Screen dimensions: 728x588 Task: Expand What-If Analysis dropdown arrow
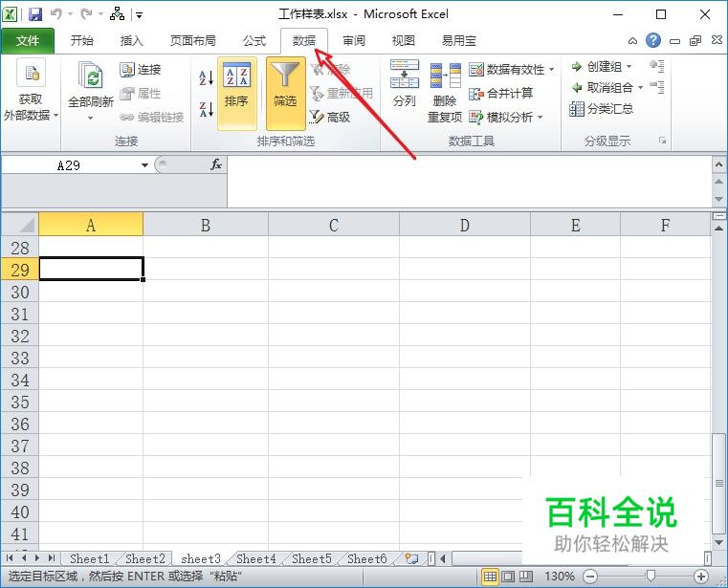click(540, 117)
